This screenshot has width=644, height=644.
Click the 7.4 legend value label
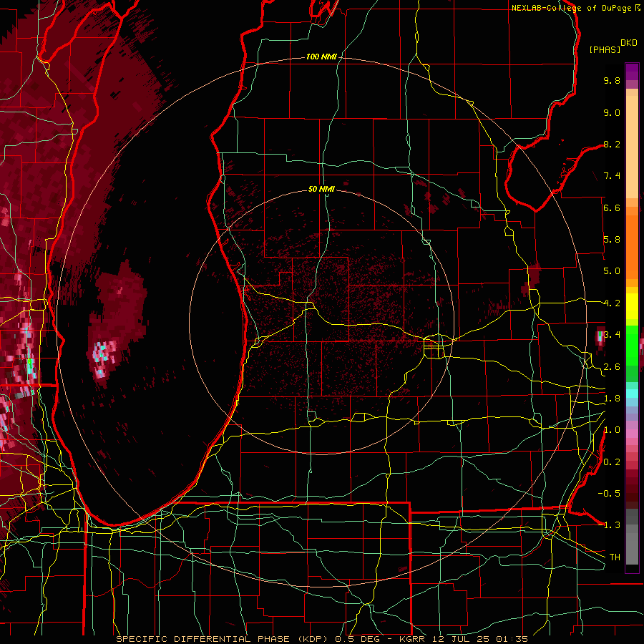click(x=612, y=176)
